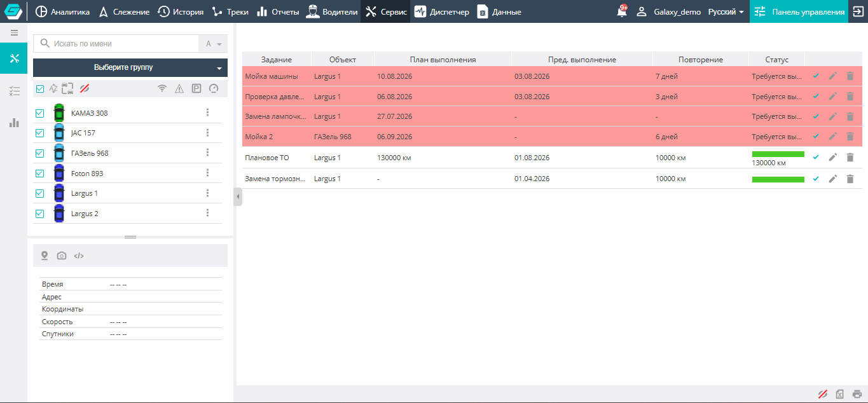The width and height of the screenshot is (868, 403).
Task: Click the speedometer filter icon
Action: point(214,88)
